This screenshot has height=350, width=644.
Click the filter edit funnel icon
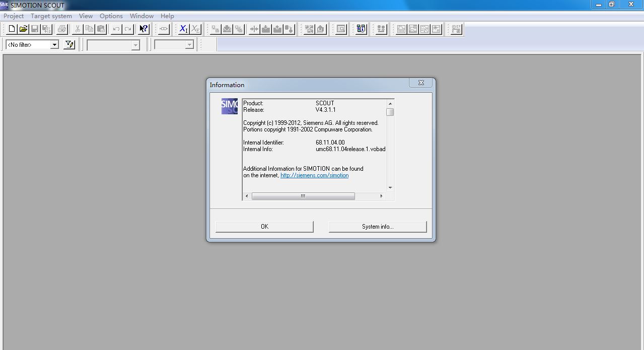pyautogui.click(x=69, y=45)
